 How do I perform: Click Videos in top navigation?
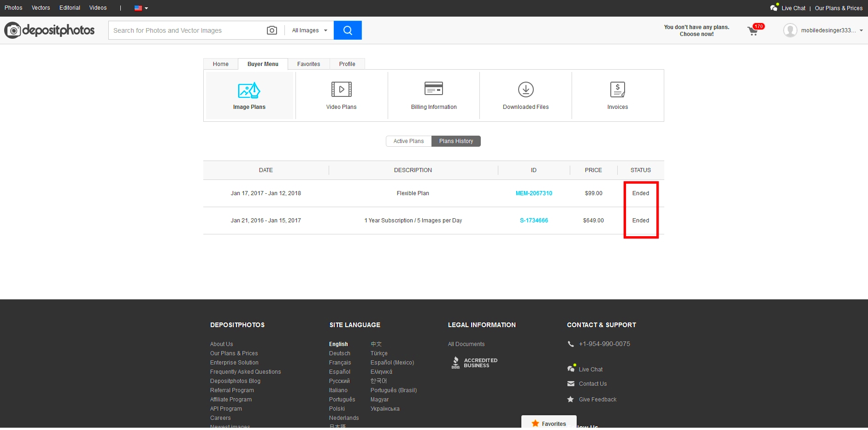pyautogui.click(x=98, y=8)
